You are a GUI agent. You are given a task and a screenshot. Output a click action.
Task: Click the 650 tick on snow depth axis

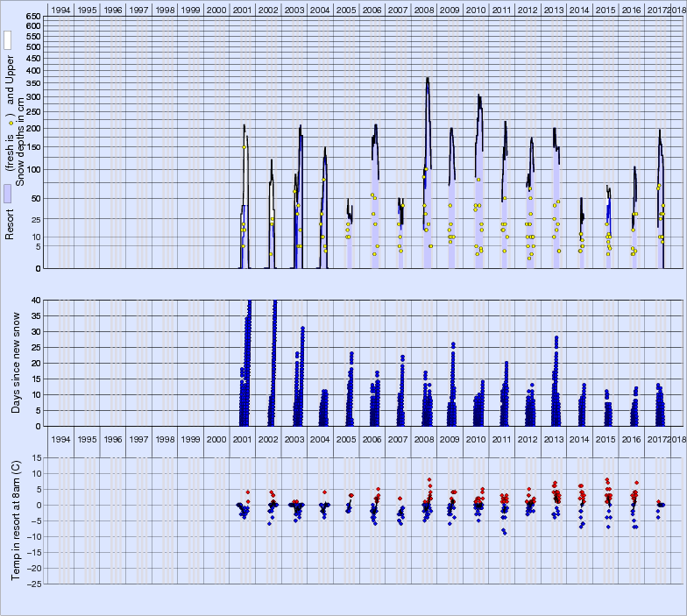pos(32,17)
